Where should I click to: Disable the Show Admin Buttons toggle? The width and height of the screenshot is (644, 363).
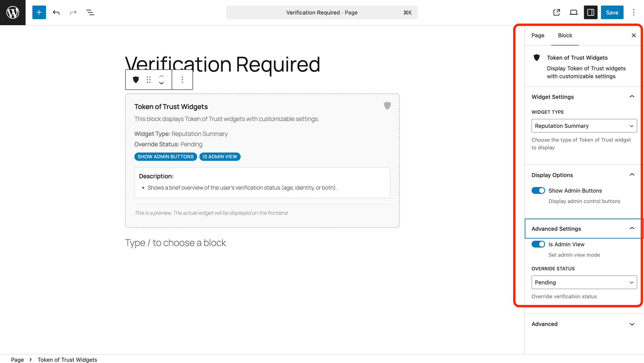click(538, 191)
